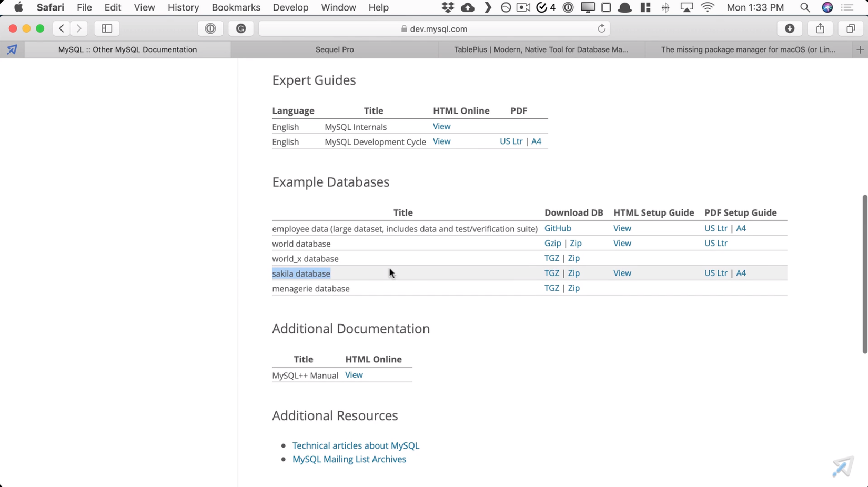Reload the page with refresh icon
Image resolution: width=868 pixels, height=487 pixels.
601,28
